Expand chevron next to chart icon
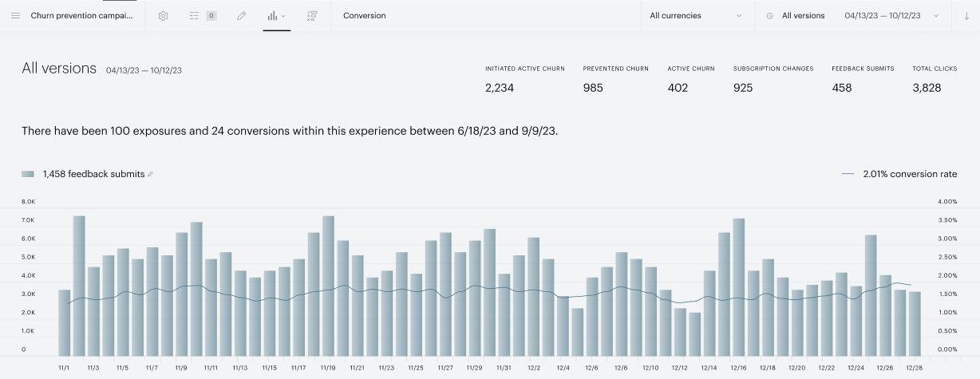Viewport: 980px width, 379px height. (x=283, y=16)
